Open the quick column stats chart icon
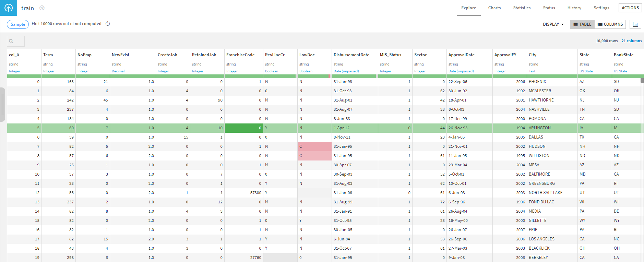644x262 pixels. 635,24
